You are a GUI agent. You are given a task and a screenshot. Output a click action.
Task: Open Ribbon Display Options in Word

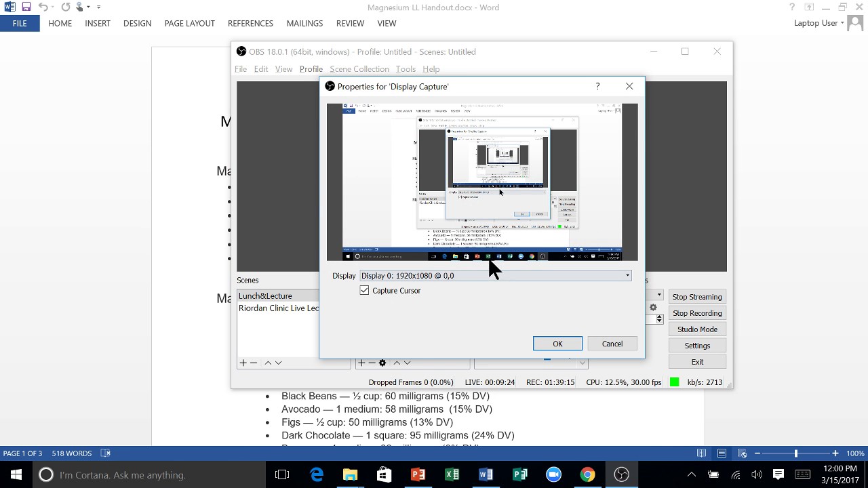pos(809,7)
